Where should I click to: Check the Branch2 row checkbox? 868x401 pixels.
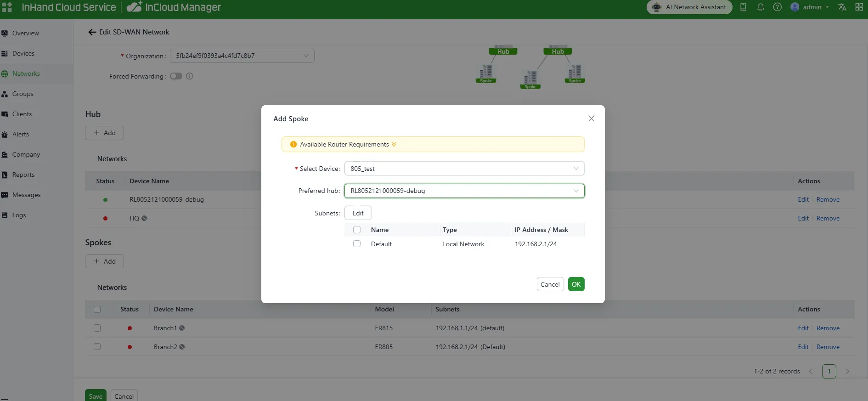click(x=97, y=347)
